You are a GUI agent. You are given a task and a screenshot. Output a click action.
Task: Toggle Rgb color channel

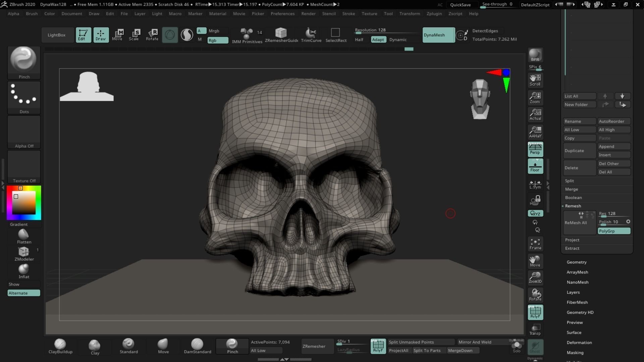[x=218, y=40]
